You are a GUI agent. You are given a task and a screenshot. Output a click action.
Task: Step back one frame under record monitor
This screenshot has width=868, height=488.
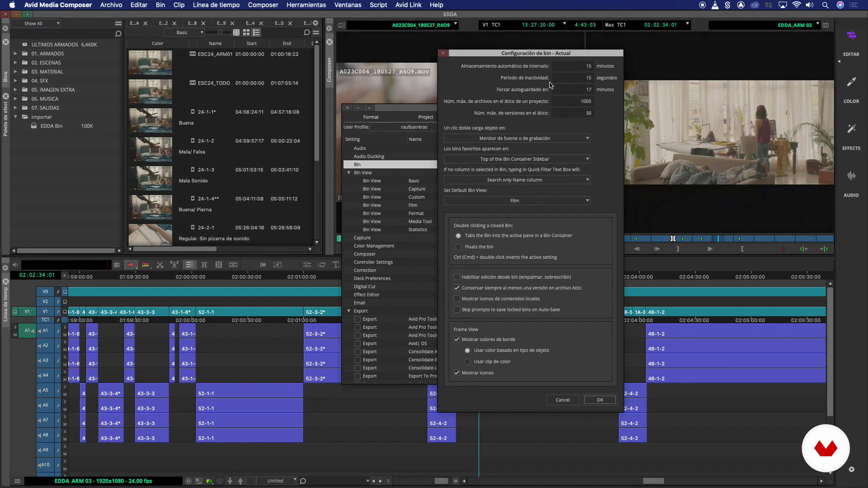tap(637, 249)
